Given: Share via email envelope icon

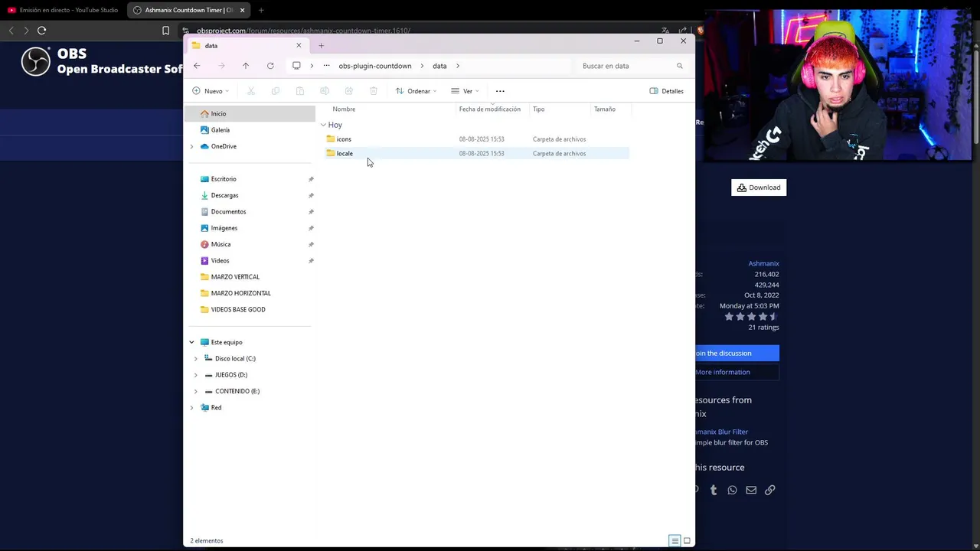Looking at the screenshot, I should pyautogui.click(x=751, y=490).
